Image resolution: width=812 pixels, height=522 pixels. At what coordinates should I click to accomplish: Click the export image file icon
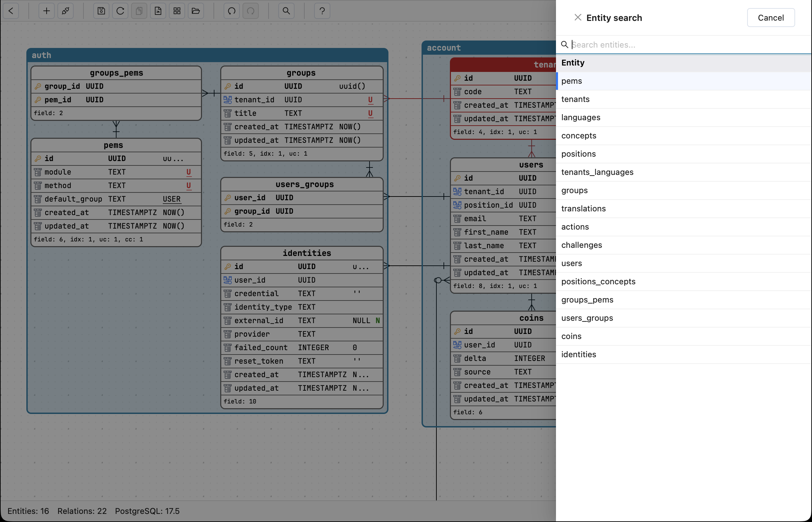click(158, 11)
